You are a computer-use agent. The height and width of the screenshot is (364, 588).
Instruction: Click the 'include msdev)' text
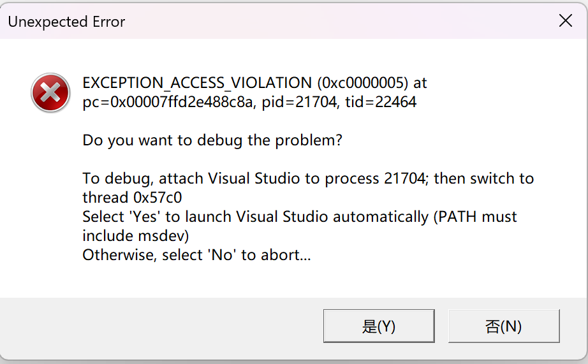point(136,236)
